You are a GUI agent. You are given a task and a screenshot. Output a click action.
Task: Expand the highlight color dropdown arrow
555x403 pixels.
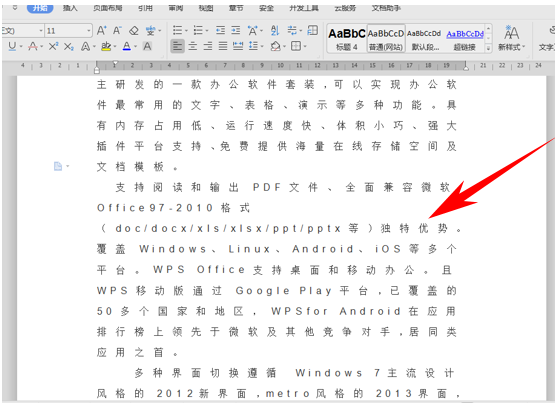click(x=115, y=46)
